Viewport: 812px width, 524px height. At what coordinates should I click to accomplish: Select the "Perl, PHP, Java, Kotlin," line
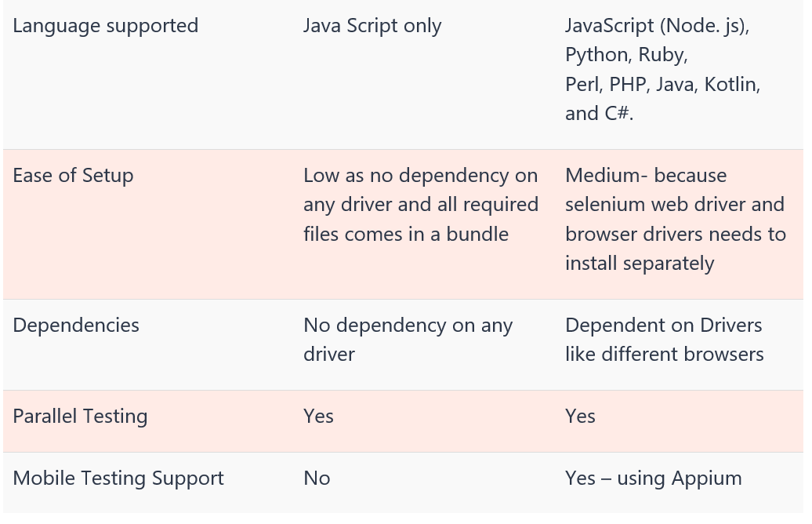tap(662, 85)
